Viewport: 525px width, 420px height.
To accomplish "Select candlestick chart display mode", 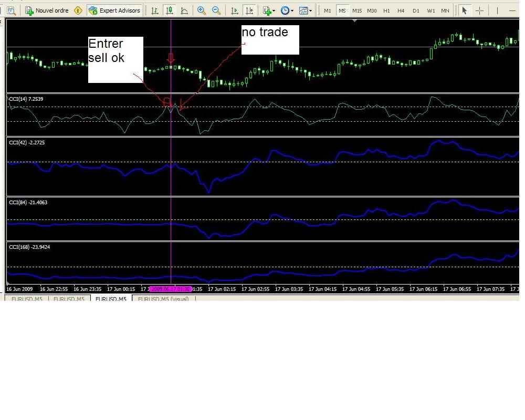I will point(169,10).
